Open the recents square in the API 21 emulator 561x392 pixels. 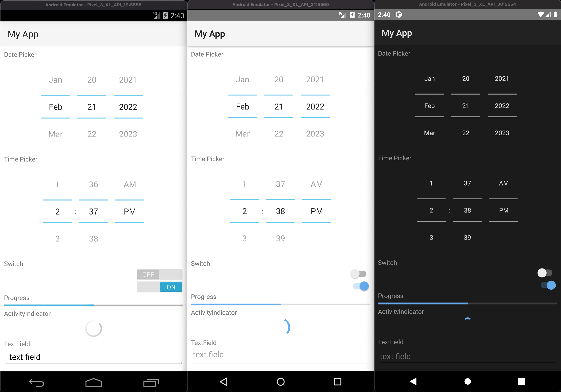pos(338,382)
